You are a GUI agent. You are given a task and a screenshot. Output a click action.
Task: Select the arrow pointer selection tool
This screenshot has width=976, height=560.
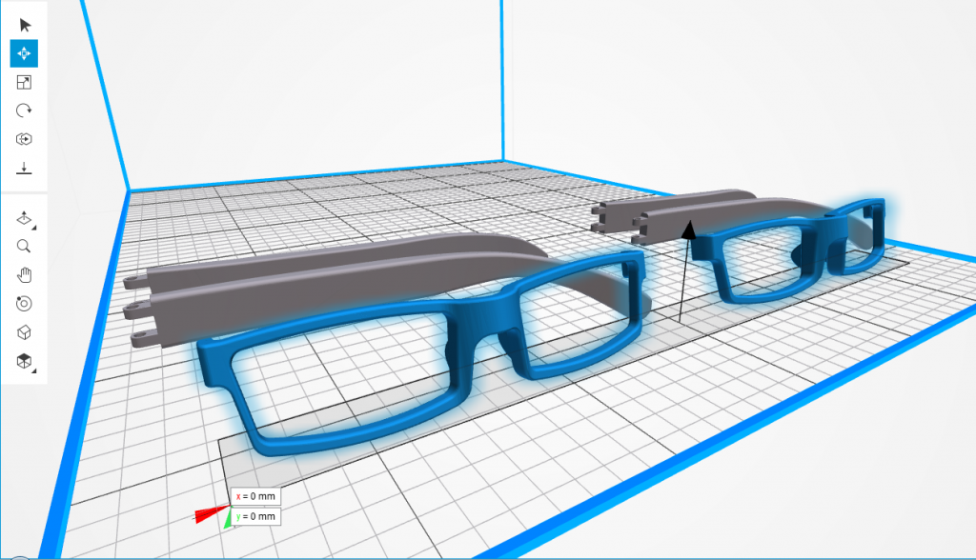[25, 26]
